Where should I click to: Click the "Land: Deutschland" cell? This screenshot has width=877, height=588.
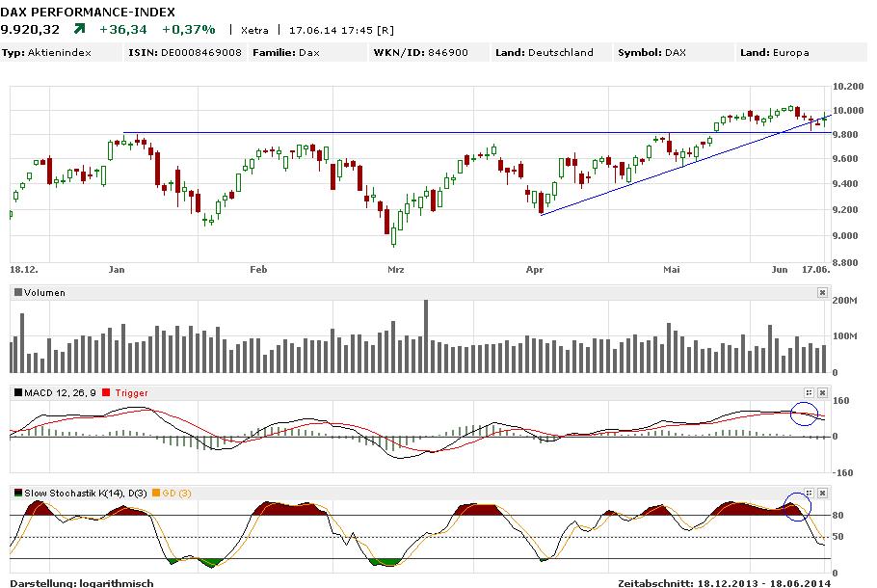click(x=552, y=53)
